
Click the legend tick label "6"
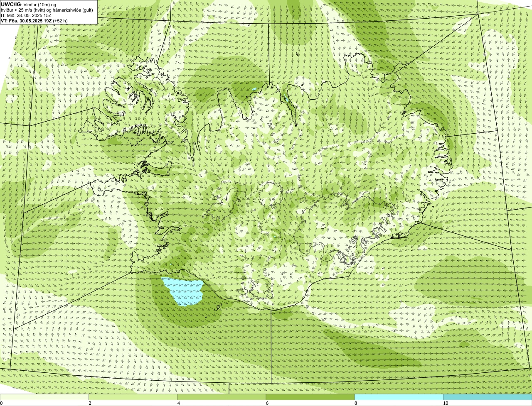[x=267, y=404]
